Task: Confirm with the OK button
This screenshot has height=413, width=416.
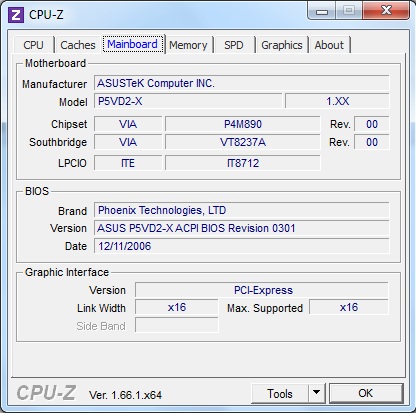Action: click(366, 393)
